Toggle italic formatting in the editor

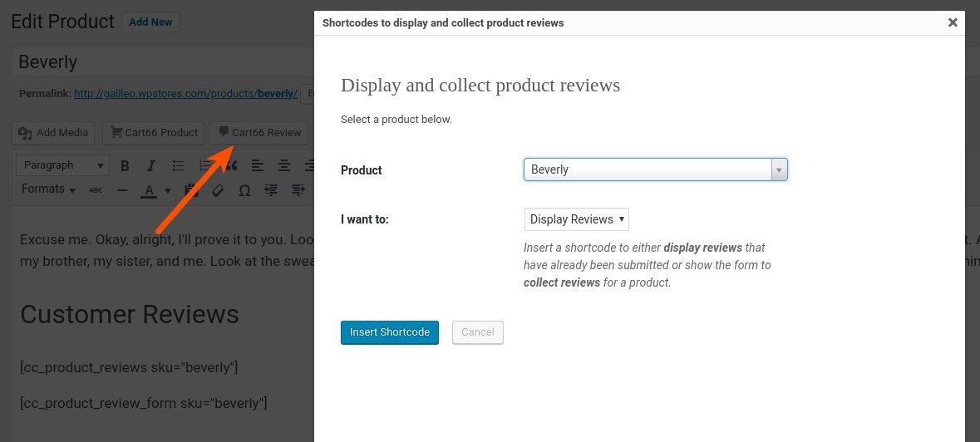[x=150, y=165]
